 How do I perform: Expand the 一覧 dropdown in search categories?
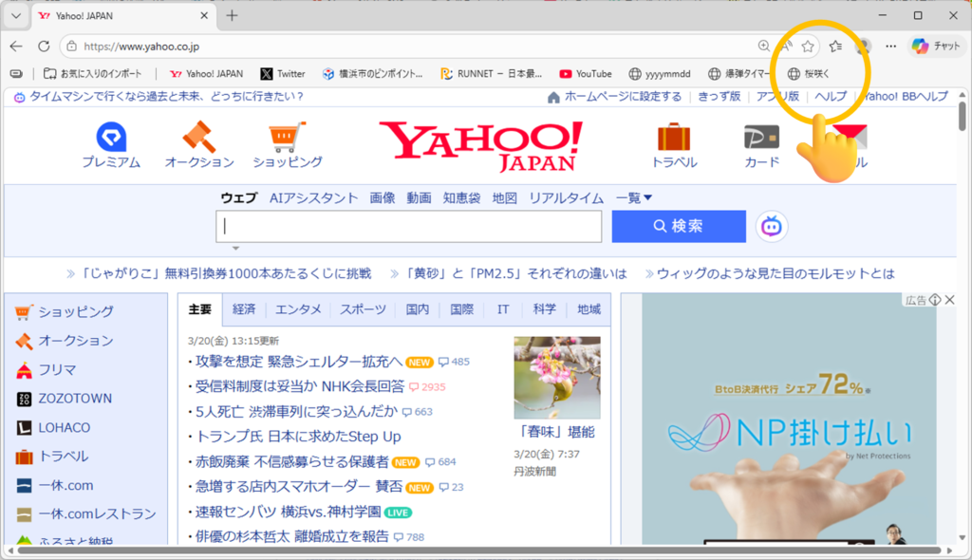(x=634, y=197)
